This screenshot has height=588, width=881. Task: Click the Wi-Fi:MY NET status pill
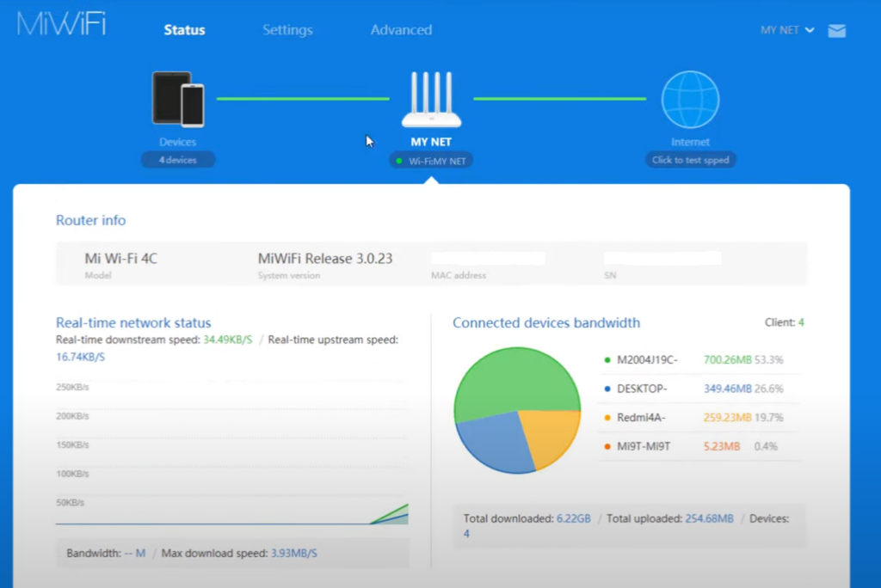[x=431, y=161]
